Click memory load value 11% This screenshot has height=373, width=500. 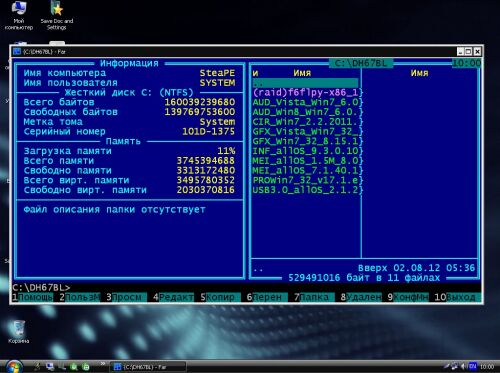coord(226,151)
